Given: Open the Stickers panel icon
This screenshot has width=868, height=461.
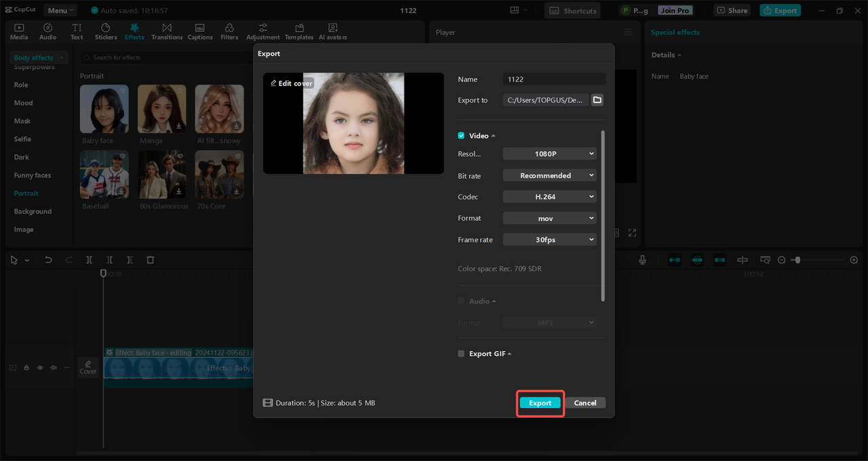Looking at the screenshot, I should click(106, 31).
